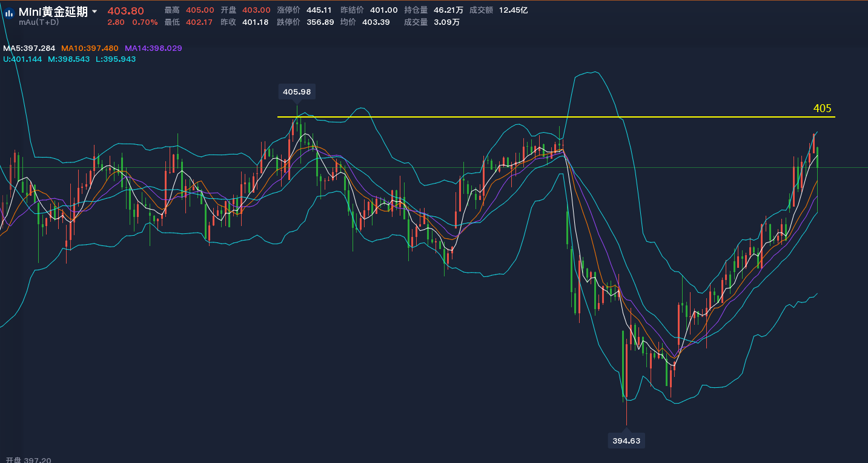The image size is (868, 463).
Task: Click the MA14:398.029 indicator label
Action: pos(153,48)
